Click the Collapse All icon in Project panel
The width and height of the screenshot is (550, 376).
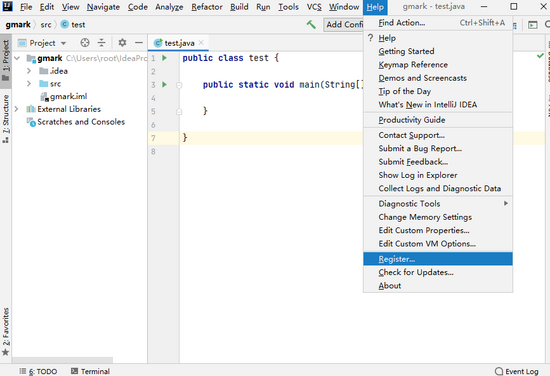pos(102,43)
